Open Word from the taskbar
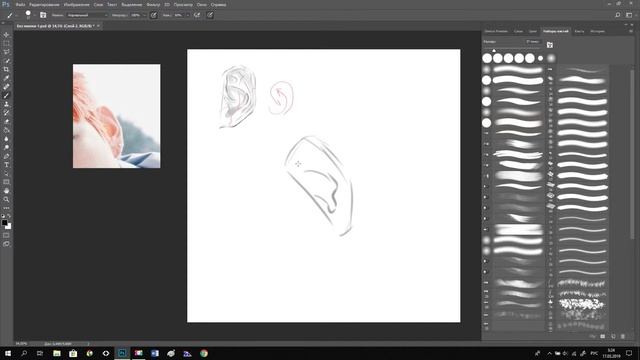Screen dimensions: 640x360 155,353
